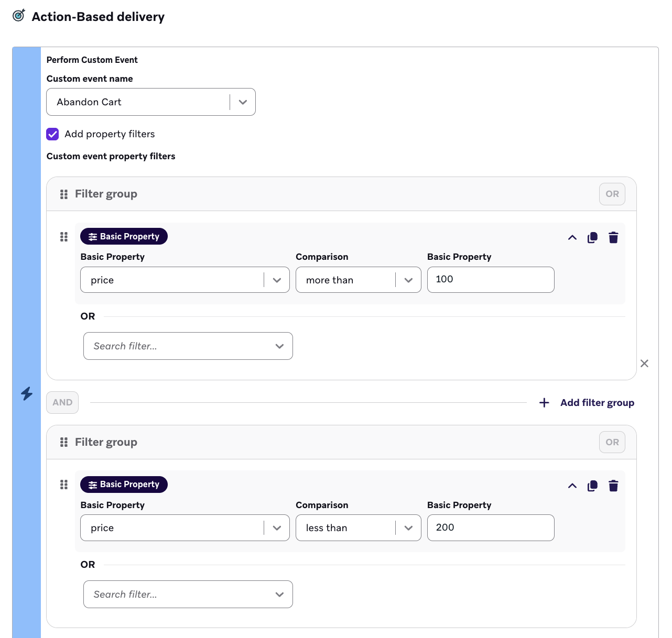
Task: Click the value field containing 200
Action: tap(491, 527)
